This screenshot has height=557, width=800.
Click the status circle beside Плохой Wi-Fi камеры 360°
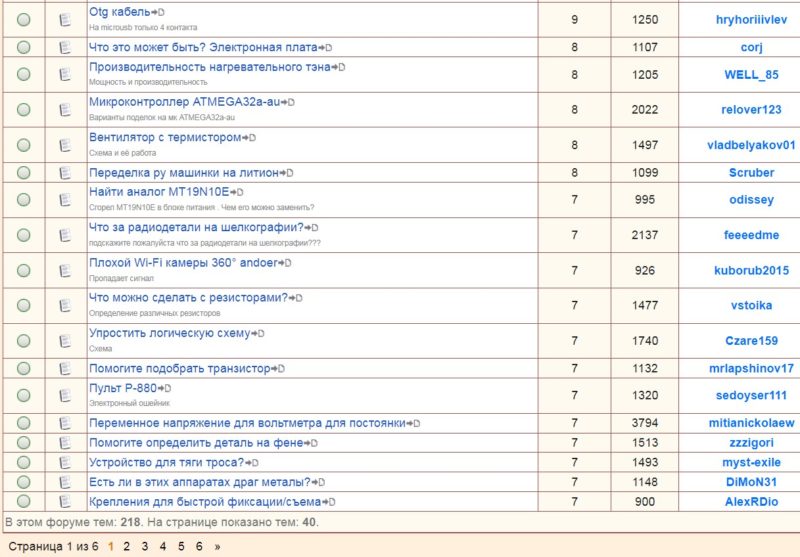coord(23,270)
